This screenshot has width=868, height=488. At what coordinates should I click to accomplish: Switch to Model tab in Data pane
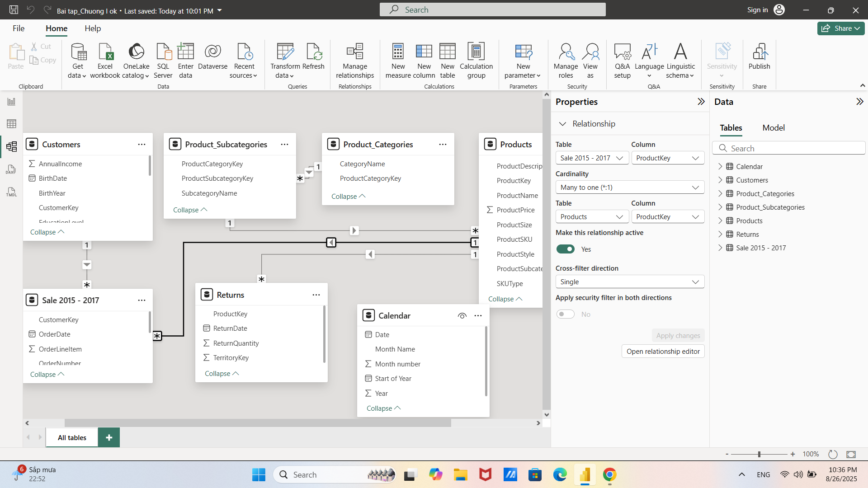coord(774,128)
